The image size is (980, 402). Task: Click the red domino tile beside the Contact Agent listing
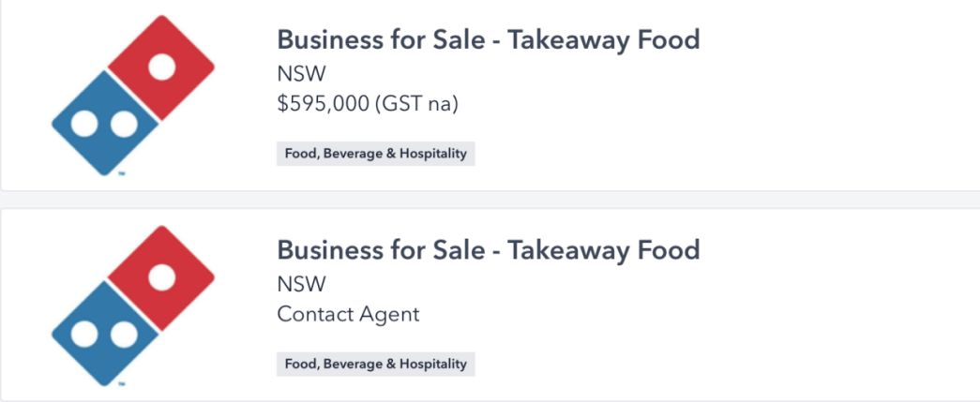pyautogui.click(x=162, y=277)
